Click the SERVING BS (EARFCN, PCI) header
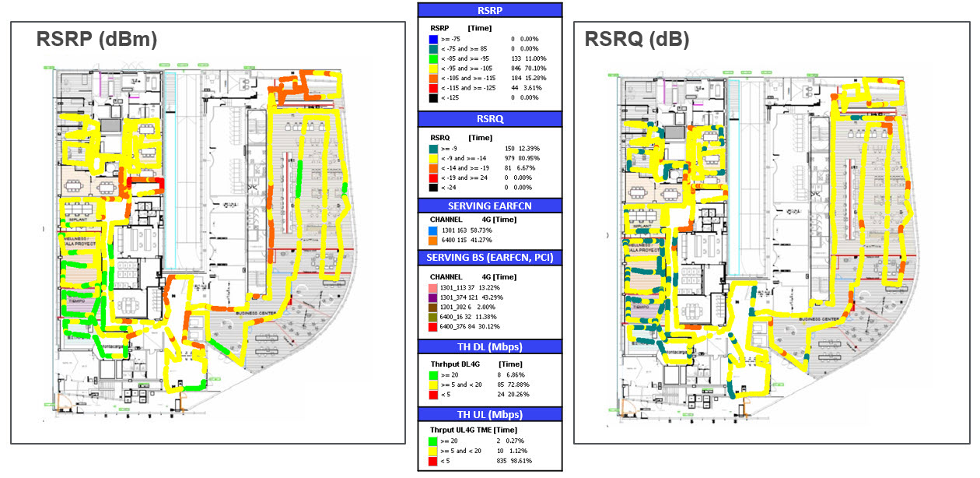Viewport: 980px width, 478px height. (489, 258)
